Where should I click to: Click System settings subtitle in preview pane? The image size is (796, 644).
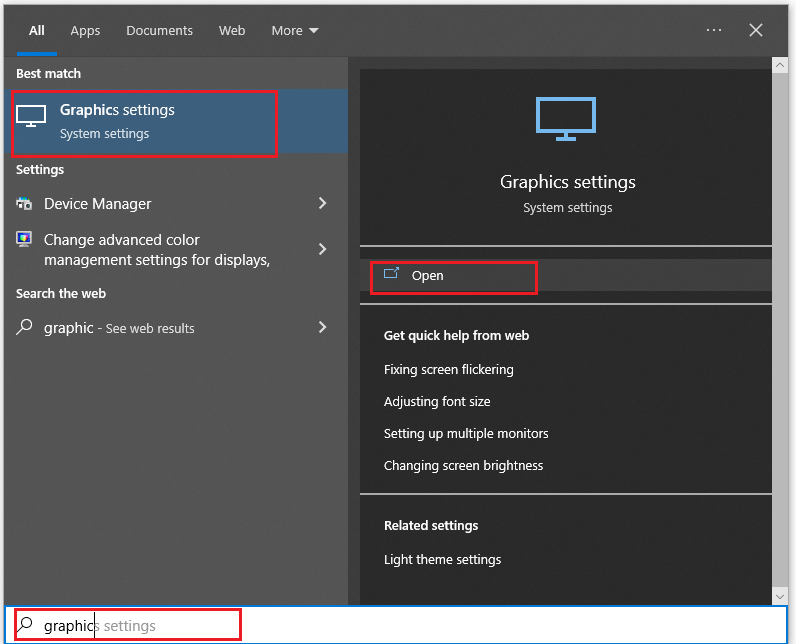click(568, 208)
